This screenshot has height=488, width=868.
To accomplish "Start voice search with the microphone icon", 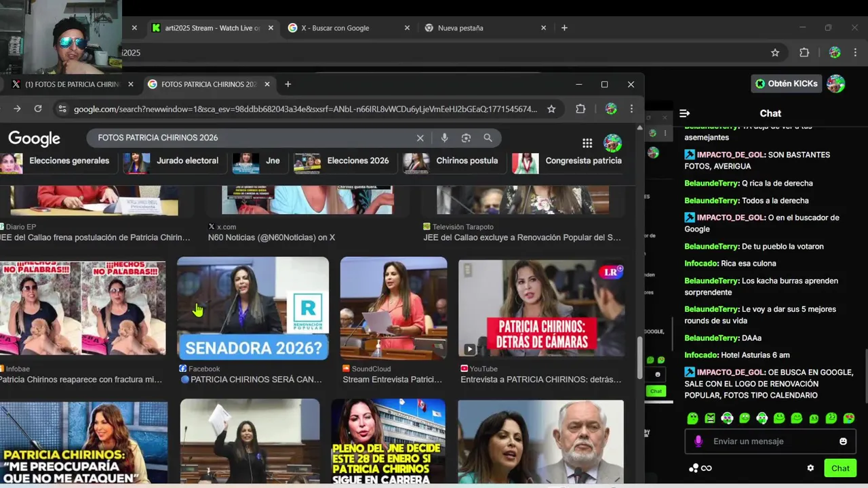I will pos(444,138).
